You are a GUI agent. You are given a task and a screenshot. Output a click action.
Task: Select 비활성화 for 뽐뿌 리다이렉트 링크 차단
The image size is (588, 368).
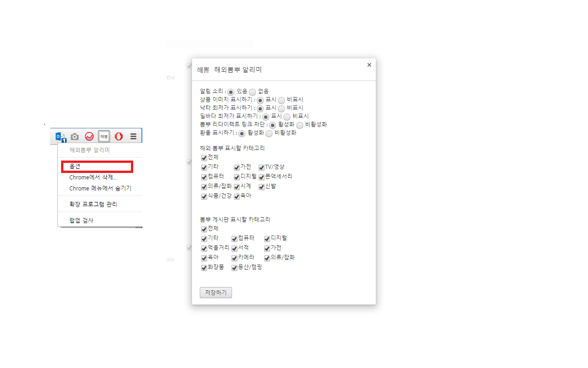coord(300,125)
